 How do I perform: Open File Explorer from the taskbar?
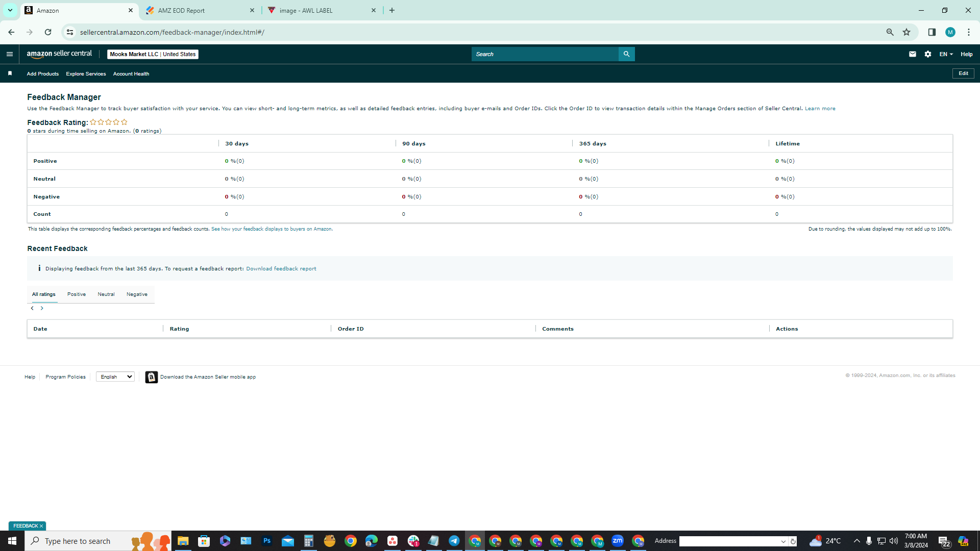[x=183, y=541]
